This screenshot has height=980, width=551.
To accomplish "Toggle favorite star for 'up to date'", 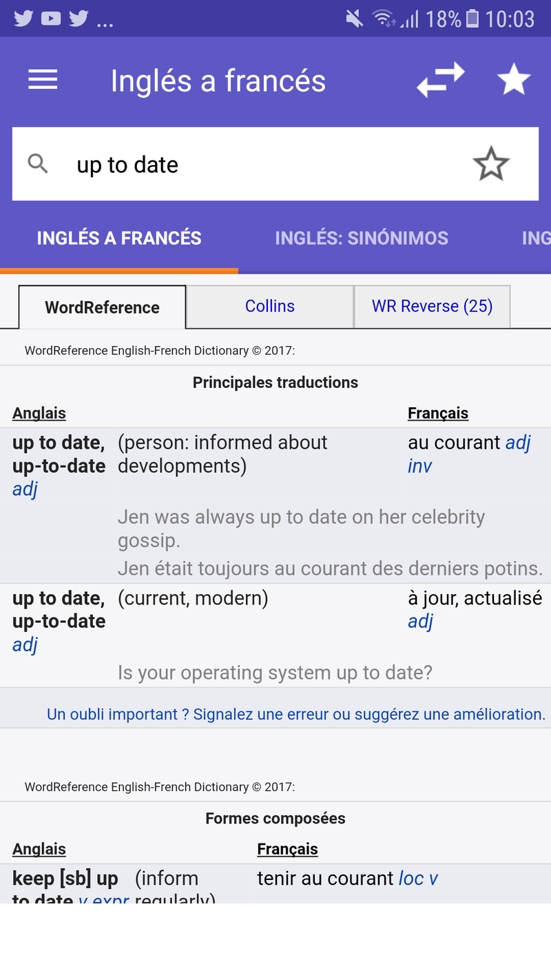I will point(490,164).
